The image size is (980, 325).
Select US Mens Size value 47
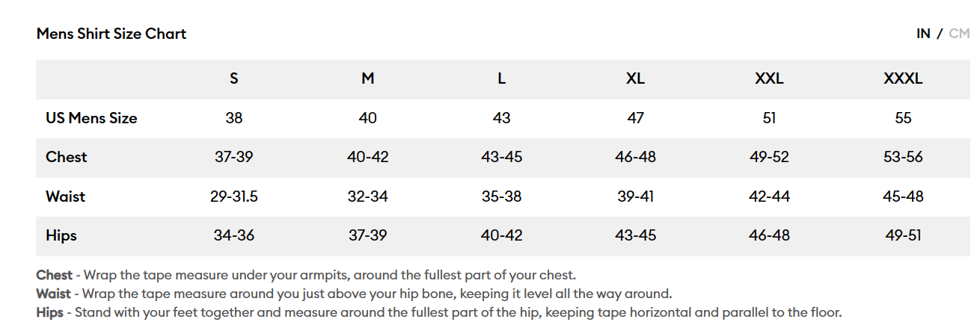point(635,118)
